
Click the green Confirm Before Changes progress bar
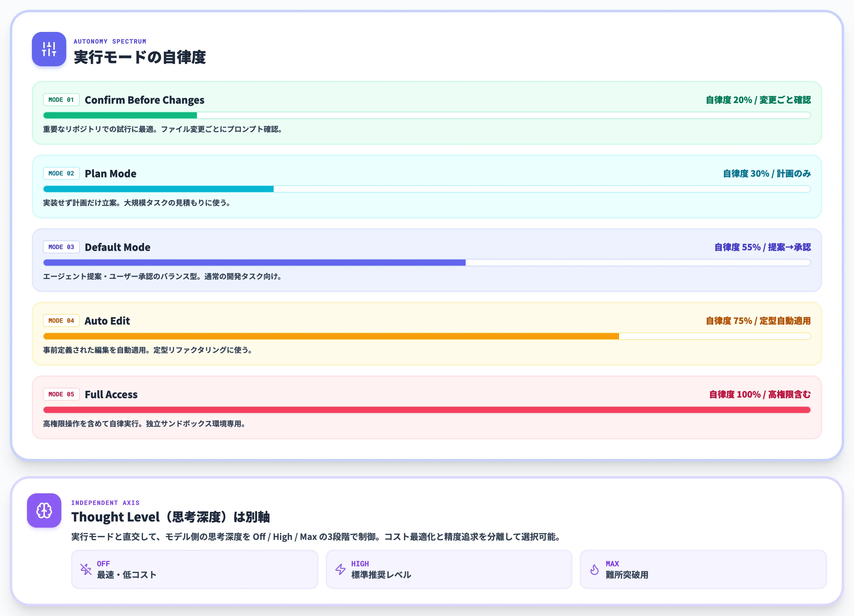point(427,115)
